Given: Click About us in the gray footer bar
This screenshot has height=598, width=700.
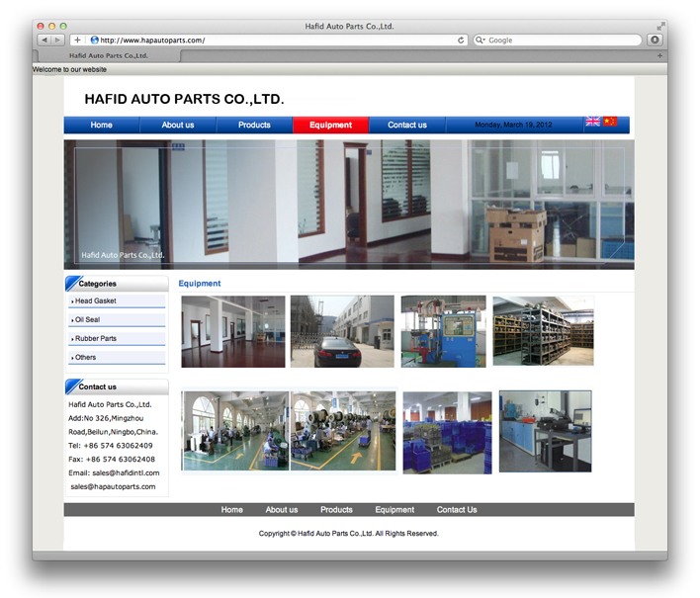Looking at the screenshot, I should [x=282, y=510].
